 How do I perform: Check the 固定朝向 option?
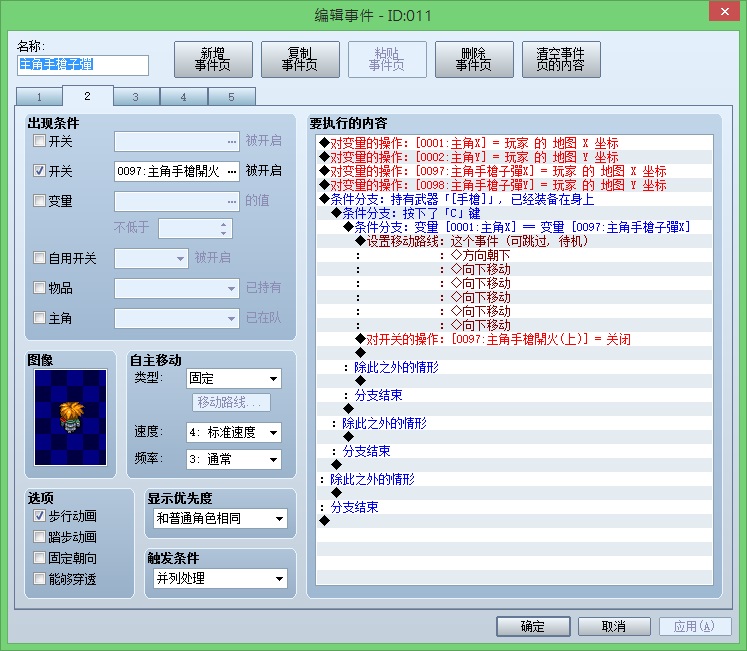tap(39, 558)
